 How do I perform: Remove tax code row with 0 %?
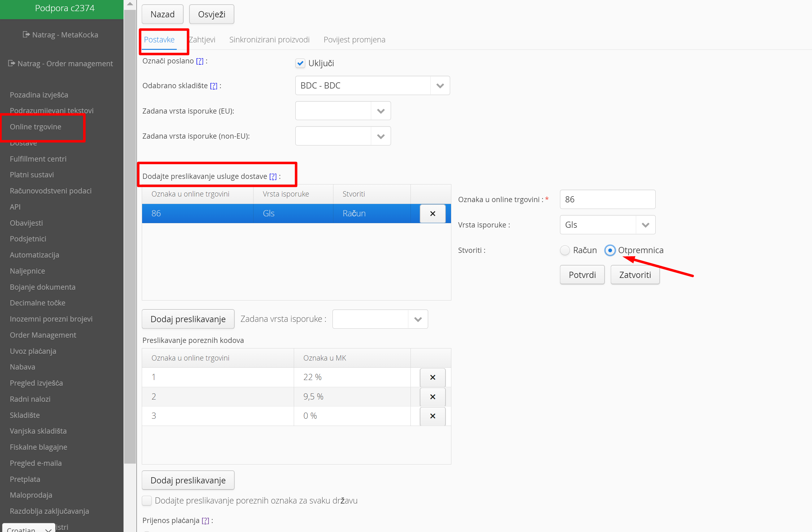(x=432, y=416)
